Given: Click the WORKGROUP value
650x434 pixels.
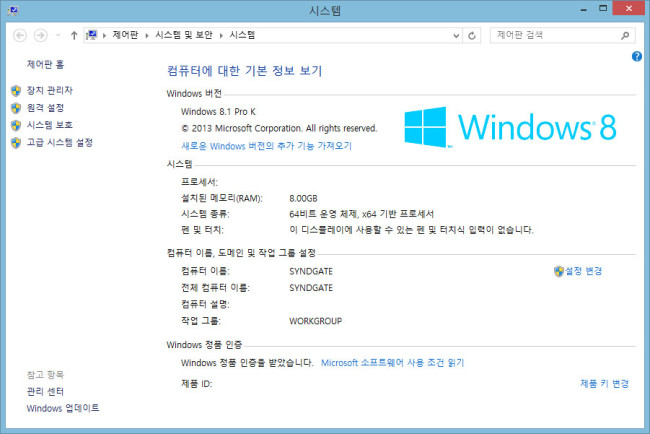Looking at the screenshot, I should tap(315, 321).
